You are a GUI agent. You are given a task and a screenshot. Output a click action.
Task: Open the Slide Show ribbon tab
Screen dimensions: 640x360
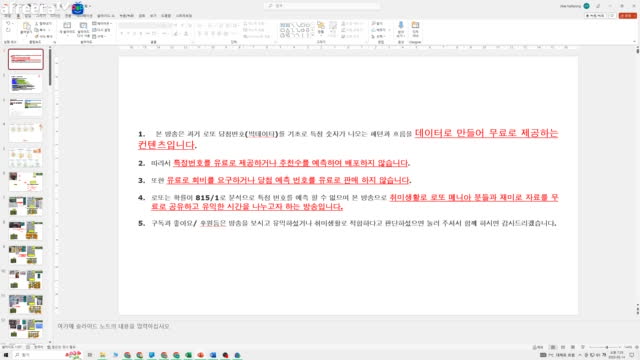click(105, 16)
